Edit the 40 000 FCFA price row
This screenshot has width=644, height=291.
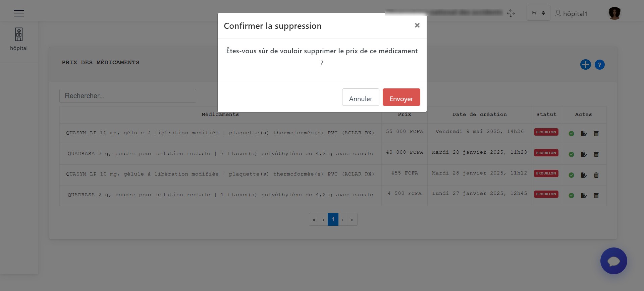(x=584, y=154)
